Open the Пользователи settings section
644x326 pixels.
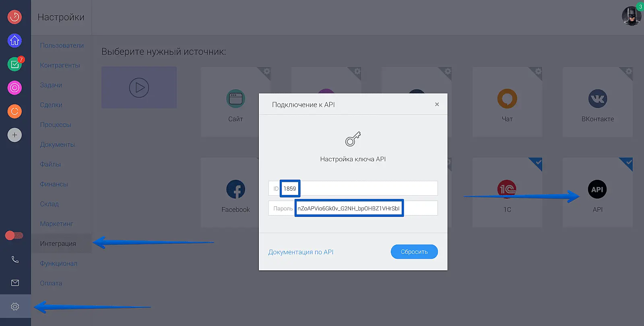point(62,46)
